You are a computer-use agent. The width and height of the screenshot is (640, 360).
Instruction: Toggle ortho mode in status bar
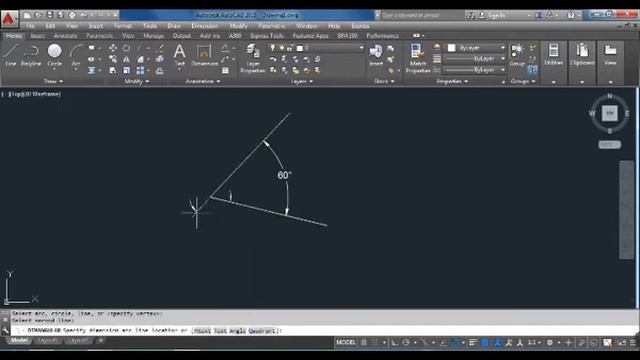[x=394, y=342]
